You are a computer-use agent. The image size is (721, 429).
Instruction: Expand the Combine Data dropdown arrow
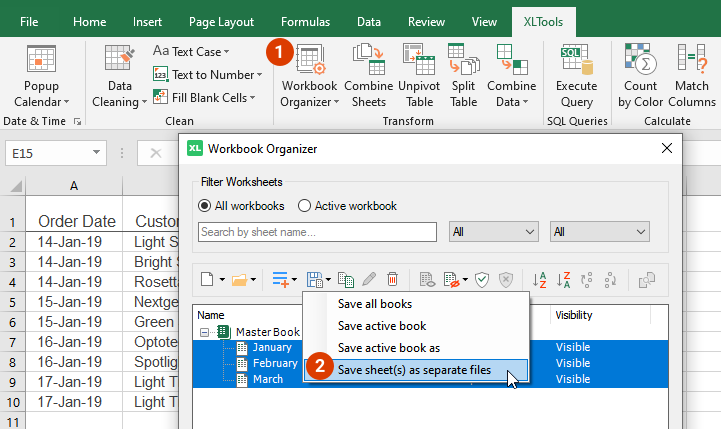tap(526, 102)
